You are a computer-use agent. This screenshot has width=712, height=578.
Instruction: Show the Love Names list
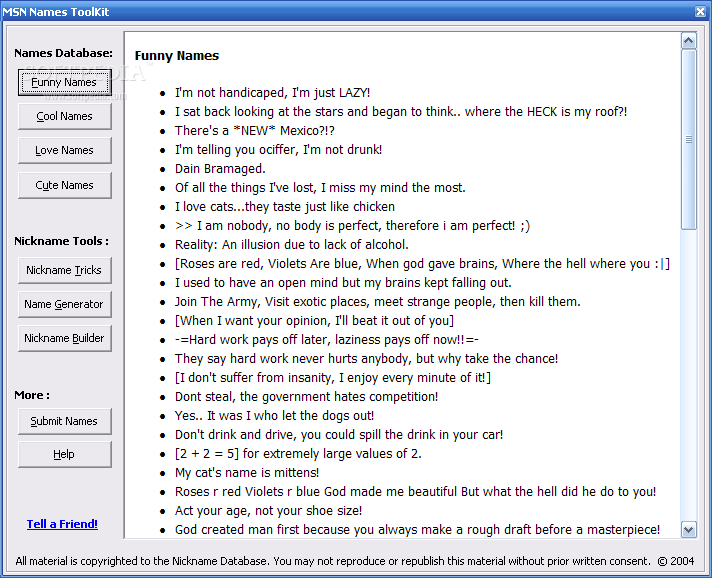click(x=64, y=150)
